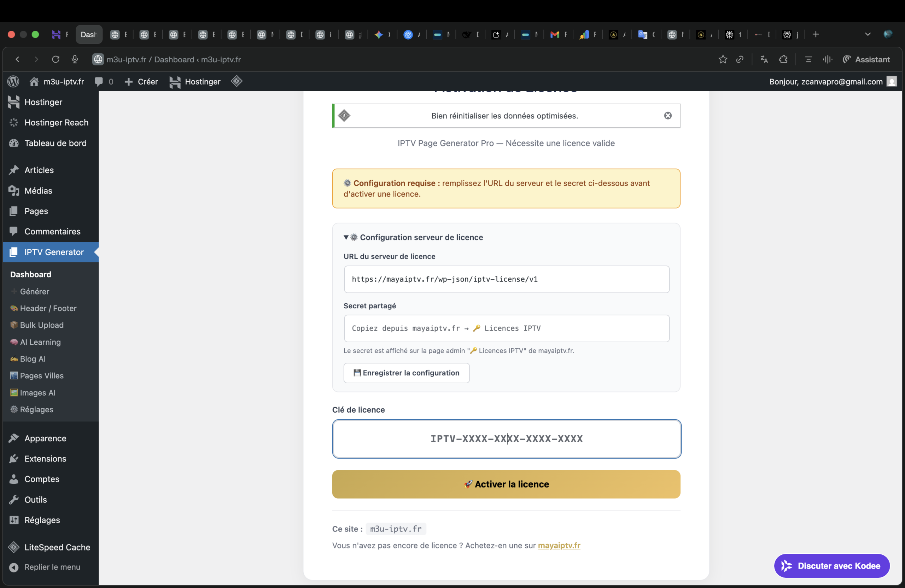
Task: Click the Secret partagé field
Action: click(507, 328)
